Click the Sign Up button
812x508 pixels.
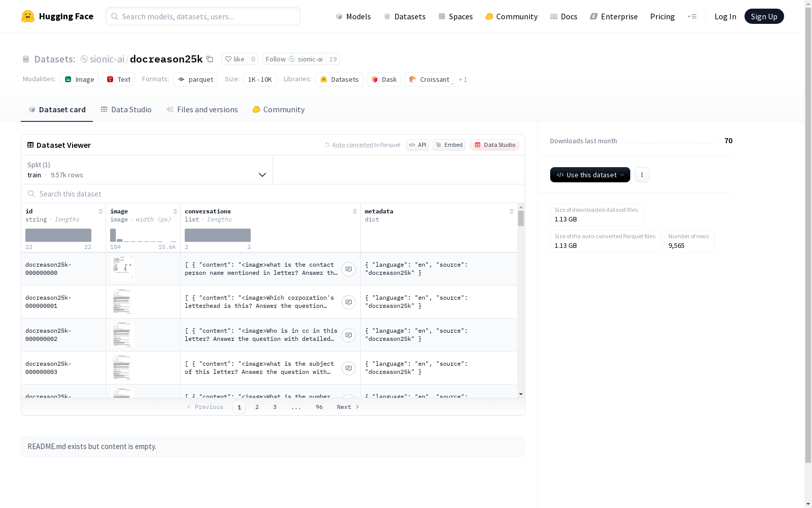point(764,16)
